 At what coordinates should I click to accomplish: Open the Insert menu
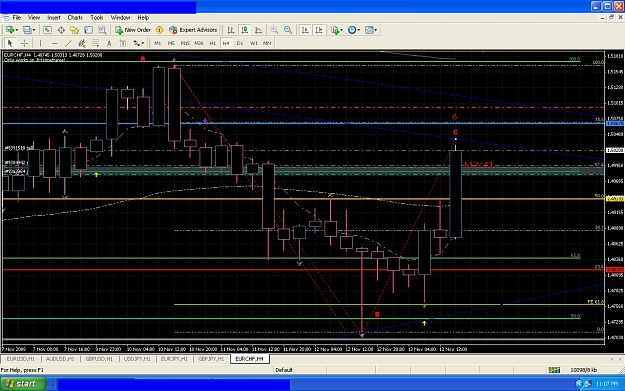pos(53,18)
